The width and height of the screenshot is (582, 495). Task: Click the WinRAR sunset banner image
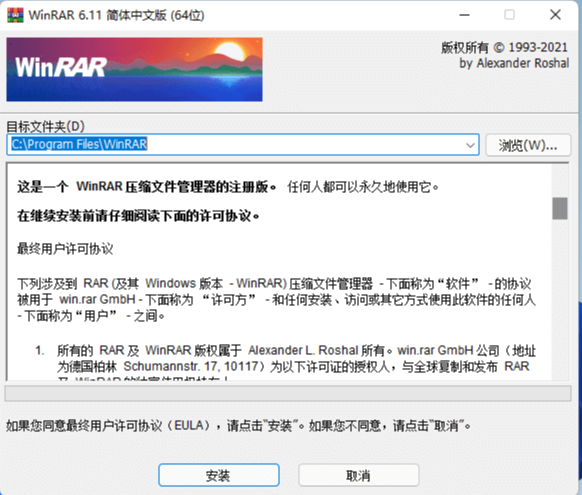click(134, 69)
